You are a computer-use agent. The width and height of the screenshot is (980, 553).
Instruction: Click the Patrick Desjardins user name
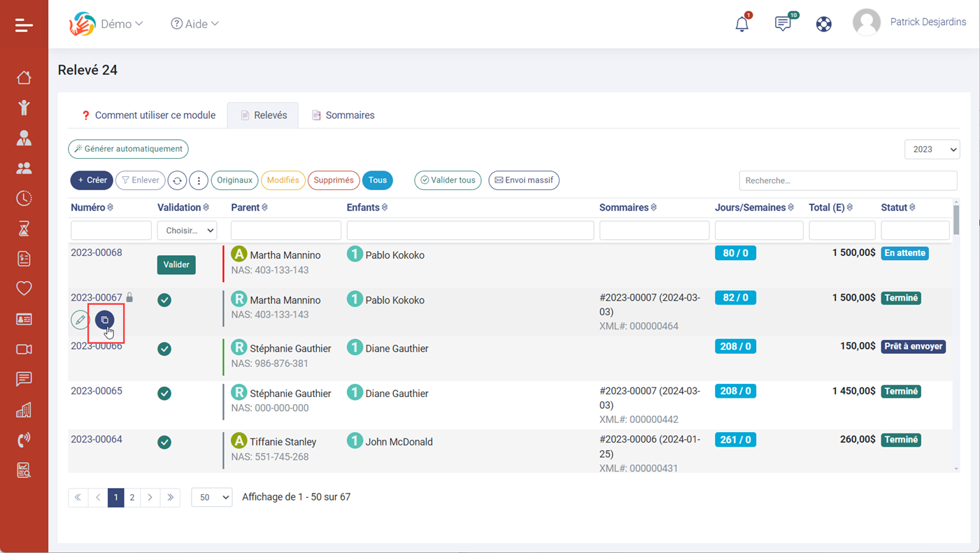[x=928, y=22]
